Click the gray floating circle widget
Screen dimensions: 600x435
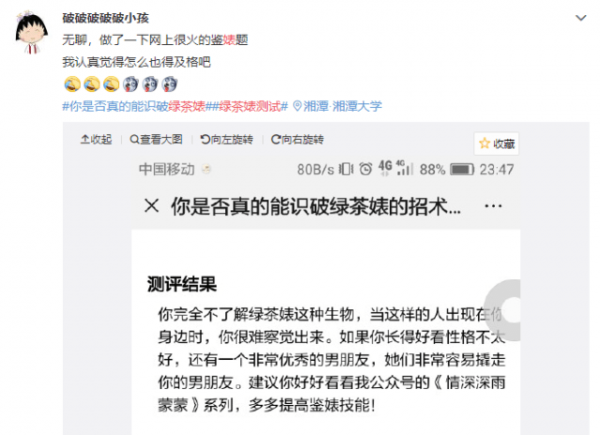(x=502, y=310)
